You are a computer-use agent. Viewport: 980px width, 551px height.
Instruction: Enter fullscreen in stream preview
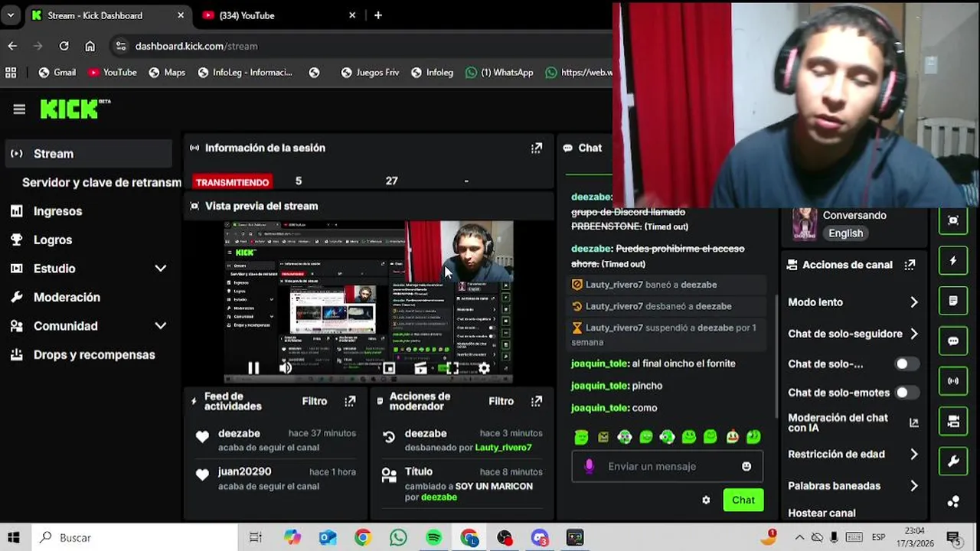(452, 368)
